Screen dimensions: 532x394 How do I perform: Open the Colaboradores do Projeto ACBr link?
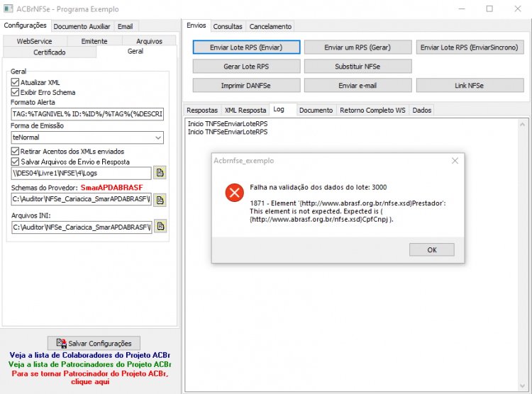[x=90, y=355]
